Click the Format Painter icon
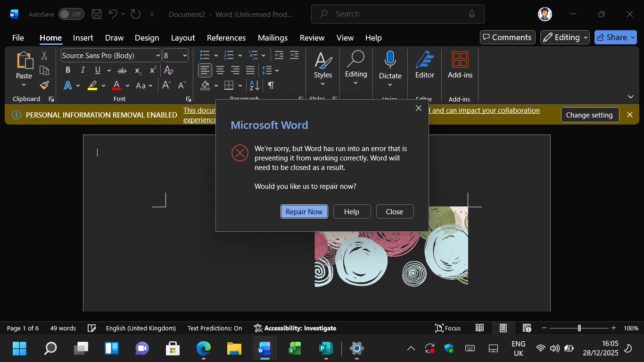644x362 pixels. 44,85
